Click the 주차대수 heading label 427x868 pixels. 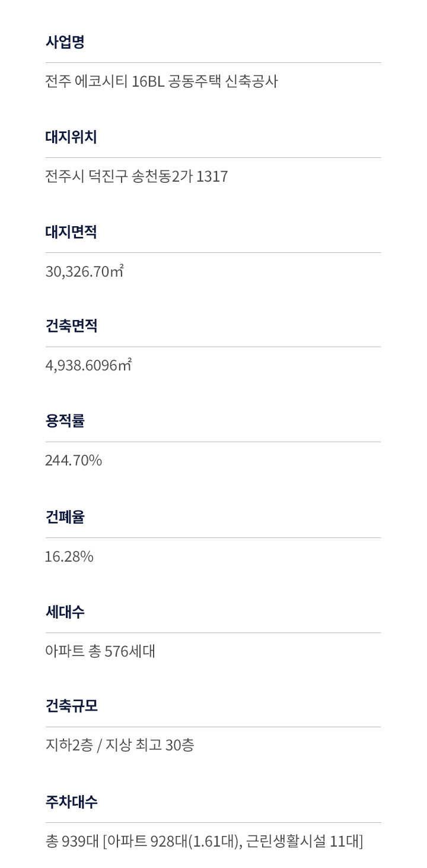point(71,802)
